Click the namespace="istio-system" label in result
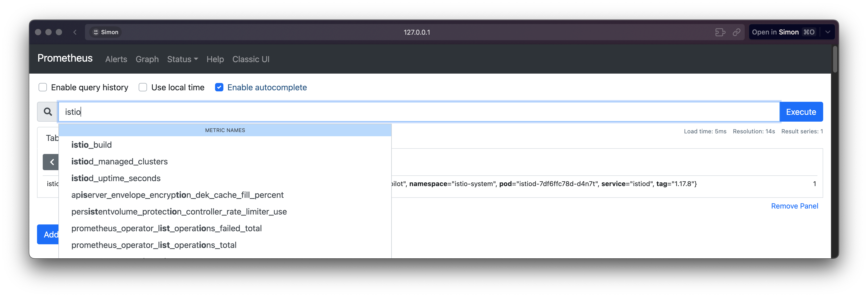Screen dimensions: 868x297 452,183
